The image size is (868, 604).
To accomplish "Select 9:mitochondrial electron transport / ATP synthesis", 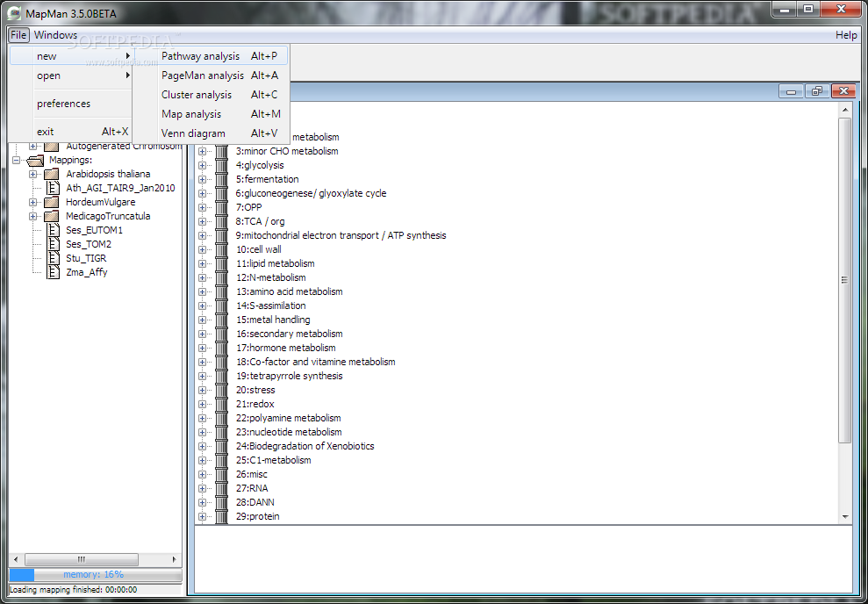I will pos(341,235).
